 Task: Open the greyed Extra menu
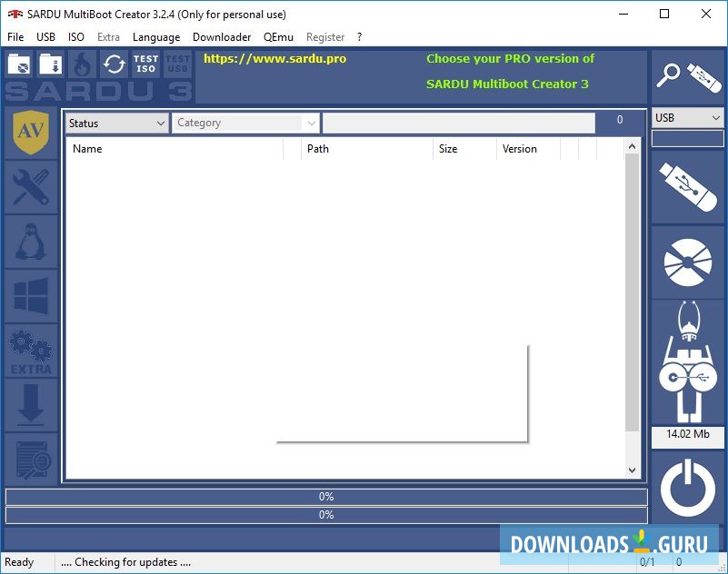(x=109, y=37)
